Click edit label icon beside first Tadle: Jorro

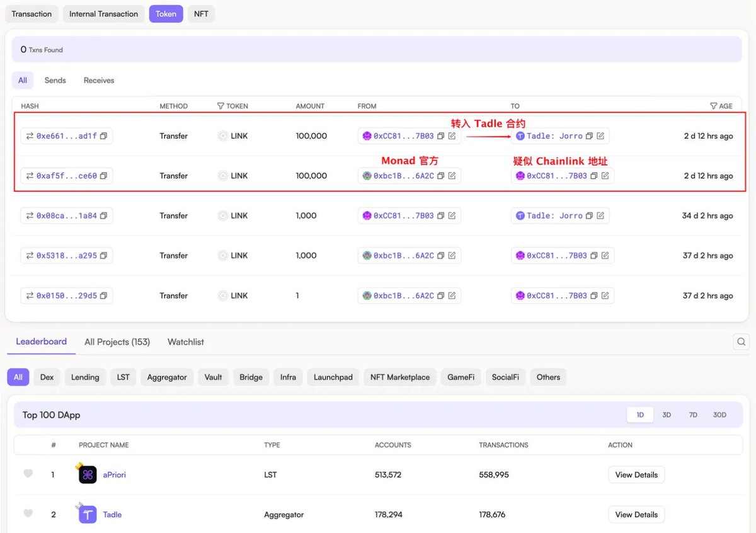coord(600,136)
